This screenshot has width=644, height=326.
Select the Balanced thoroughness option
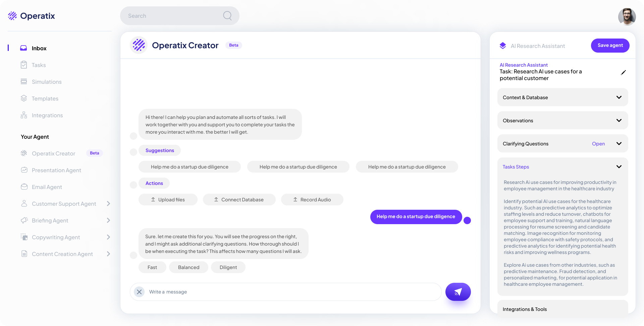point(189,267)
